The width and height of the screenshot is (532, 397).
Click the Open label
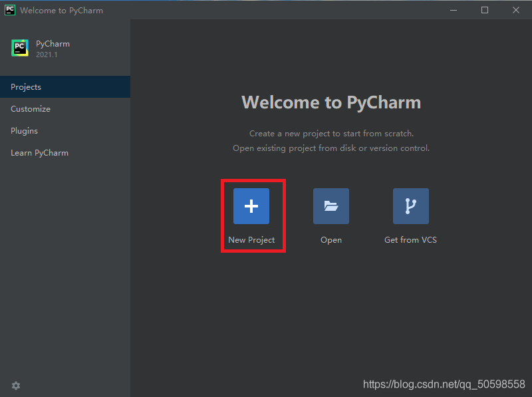[x=331, y=240]
